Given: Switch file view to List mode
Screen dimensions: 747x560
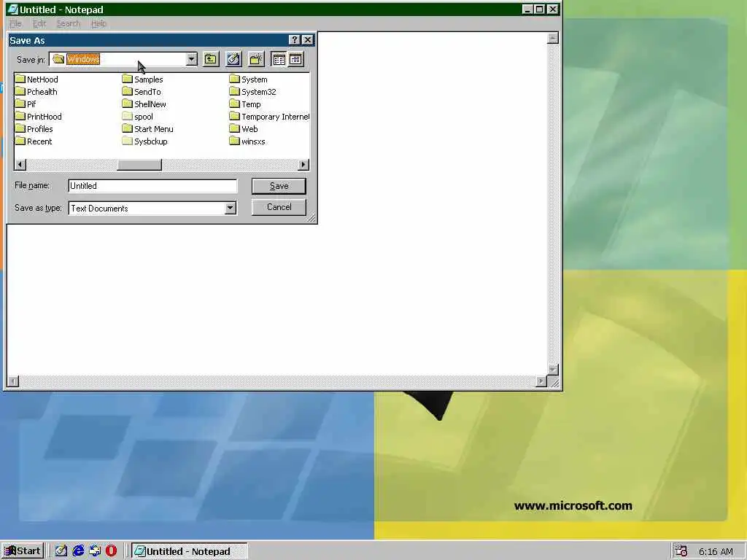Looking at the screenshot, I should coord(279,59).
